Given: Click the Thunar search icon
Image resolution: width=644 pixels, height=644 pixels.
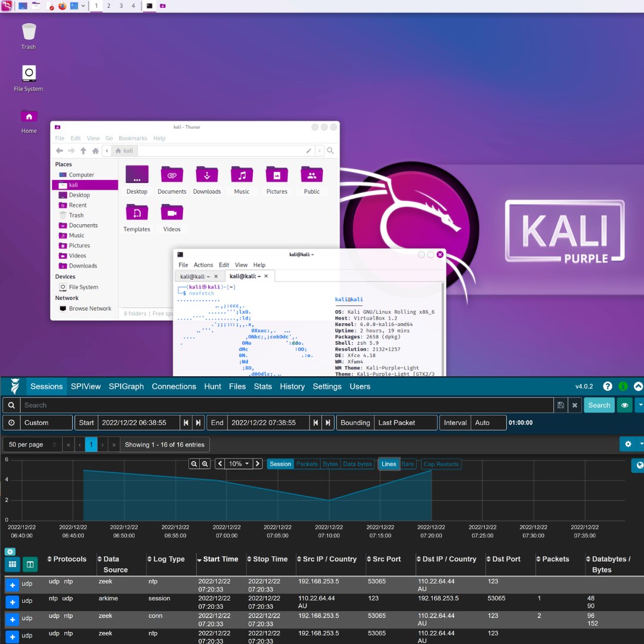Looking at the screenshot, I should pos(330,151).
